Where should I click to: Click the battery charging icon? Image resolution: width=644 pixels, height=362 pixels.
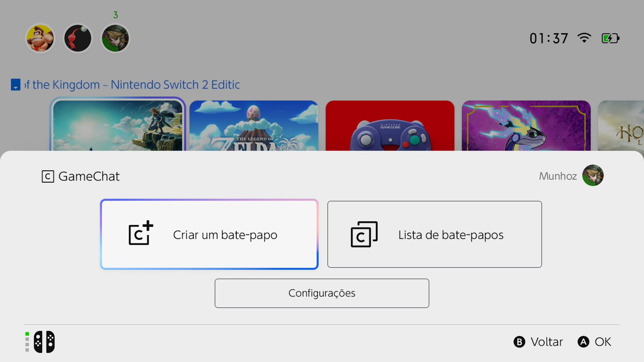(610, 38)
